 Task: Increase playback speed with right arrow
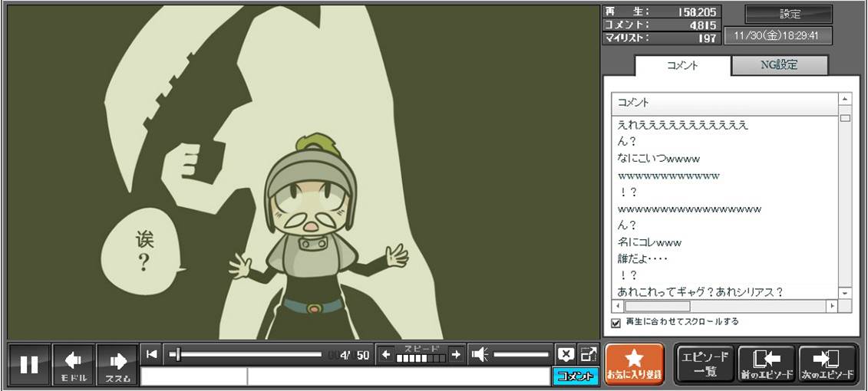tap(456, 354)
